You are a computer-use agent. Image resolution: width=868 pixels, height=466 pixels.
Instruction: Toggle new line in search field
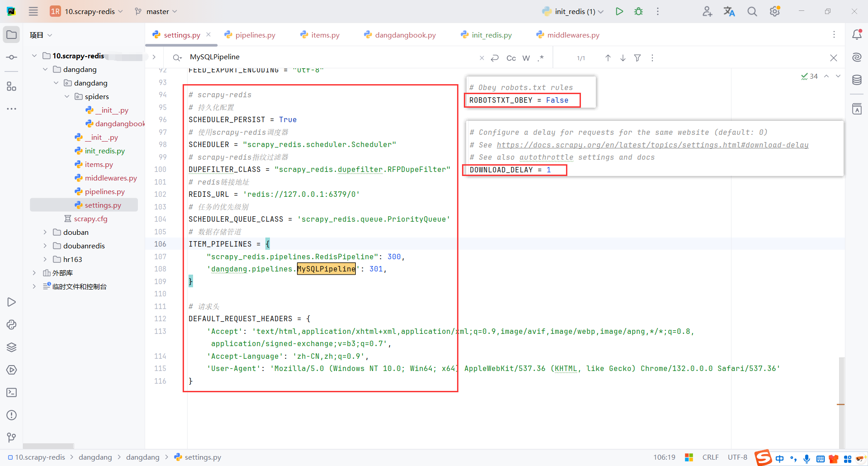point(495,58)
